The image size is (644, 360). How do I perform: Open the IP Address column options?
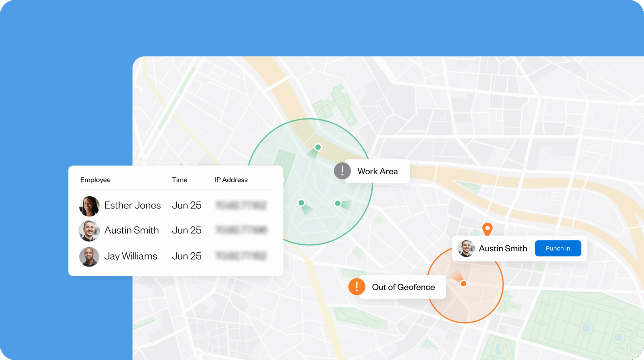(231, 180)
